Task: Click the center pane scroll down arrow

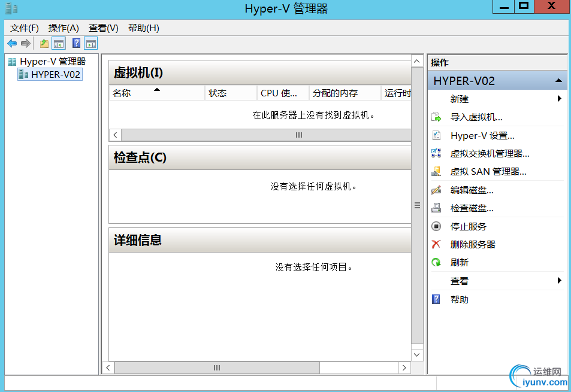Action: point(417,354)
